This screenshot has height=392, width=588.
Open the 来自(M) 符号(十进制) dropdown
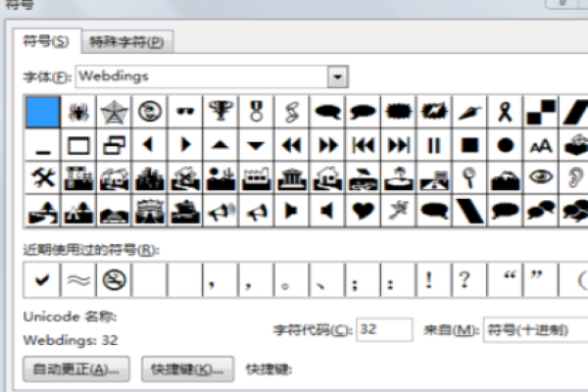pos(535,330)
